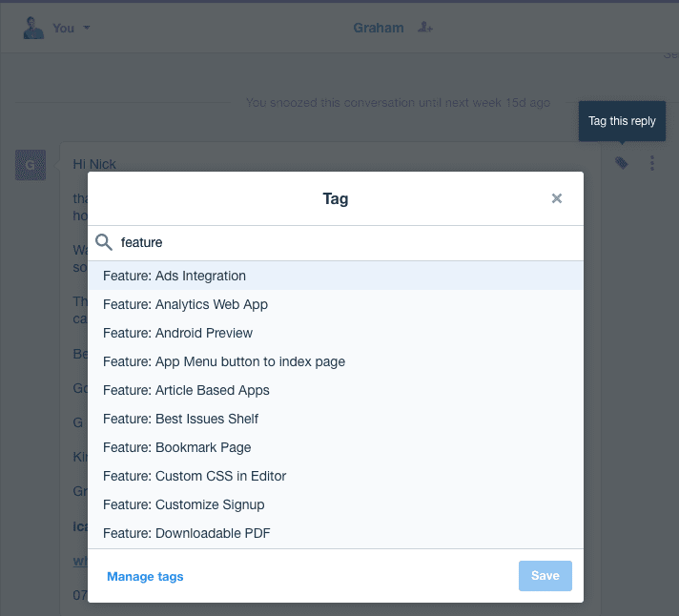Screen dimensions: 679x616
Task: Click the Graham conversation title
Action: (x=379, y=28)
